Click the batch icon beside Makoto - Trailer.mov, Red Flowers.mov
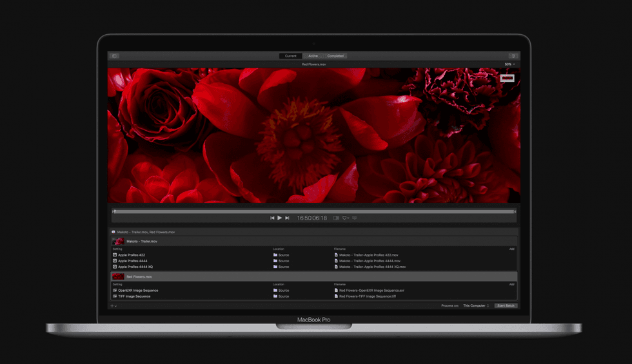 click(x=114, y=232)
